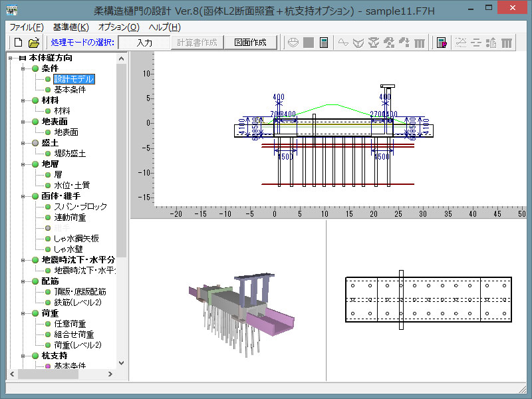Open the ファイル(F) menu
This screenshot has height=399, width=532.
coord(27,27)
